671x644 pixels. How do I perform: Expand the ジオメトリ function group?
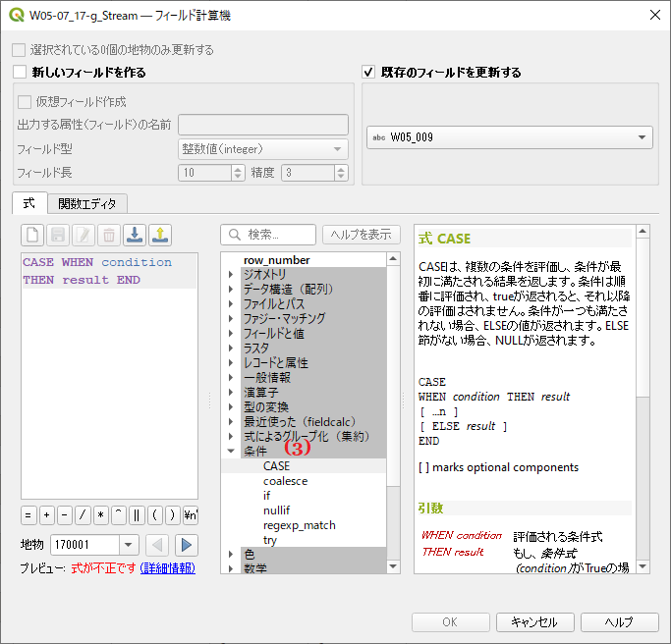point(232,275)
